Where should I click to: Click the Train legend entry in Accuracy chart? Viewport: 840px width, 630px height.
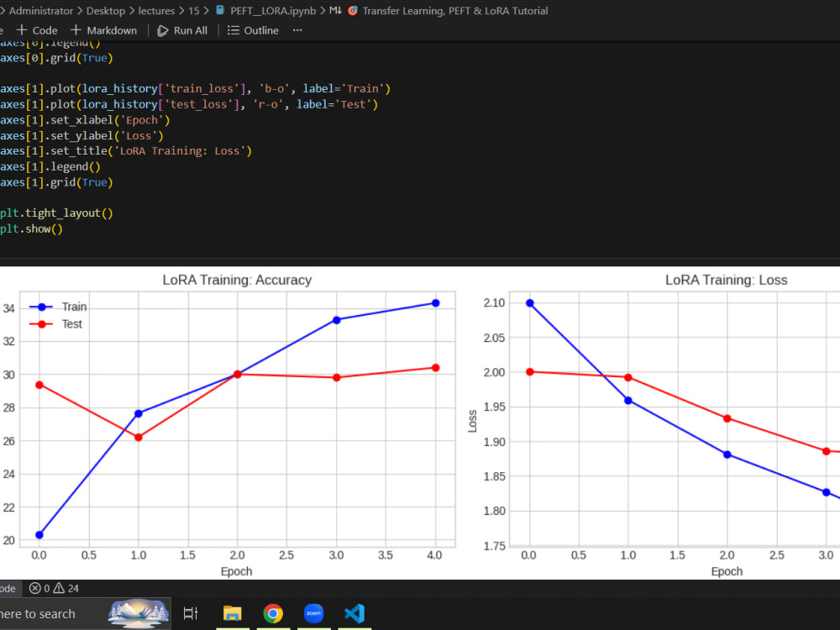[x=58, y=307]
